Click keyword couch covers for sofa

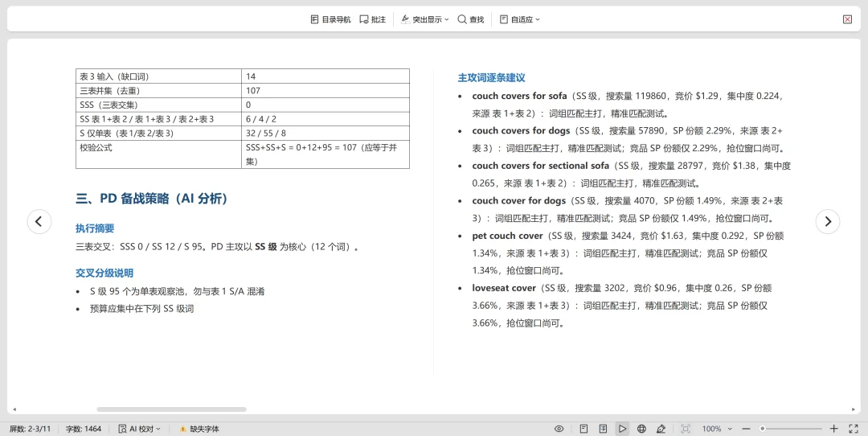pyautogui.click(x=519, y=96)
